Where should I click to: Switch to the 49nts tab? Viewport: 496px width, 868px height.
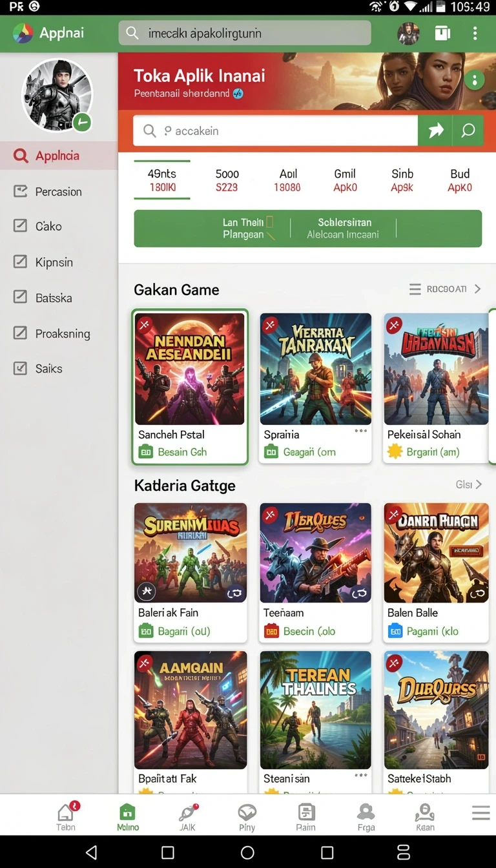[162, 180]
